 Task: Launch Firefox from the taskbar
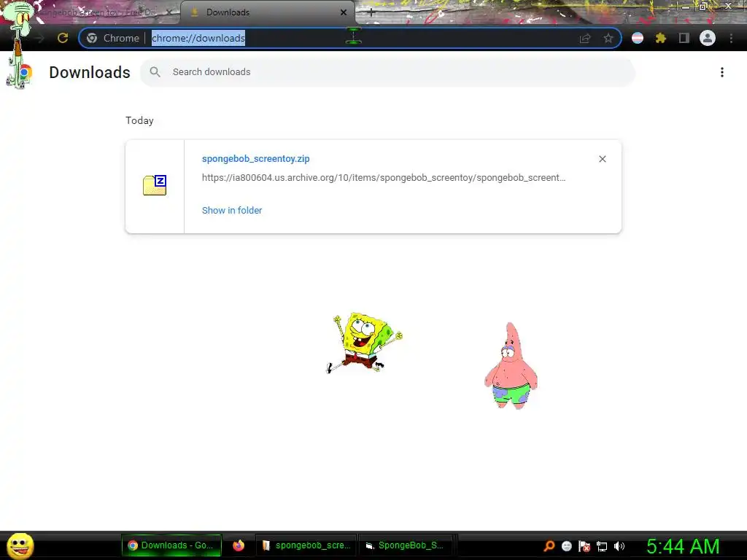[x=239, y=545]
